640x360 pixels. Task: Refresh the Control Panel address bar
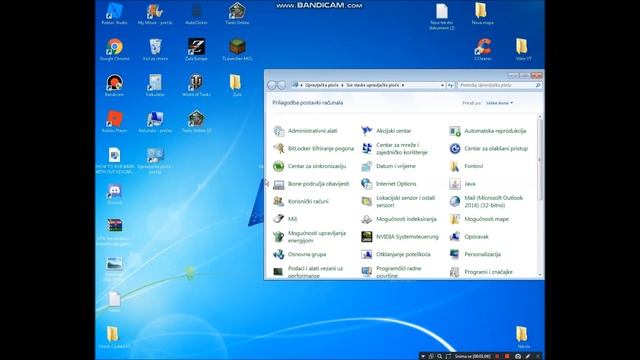tap(450, 85)
